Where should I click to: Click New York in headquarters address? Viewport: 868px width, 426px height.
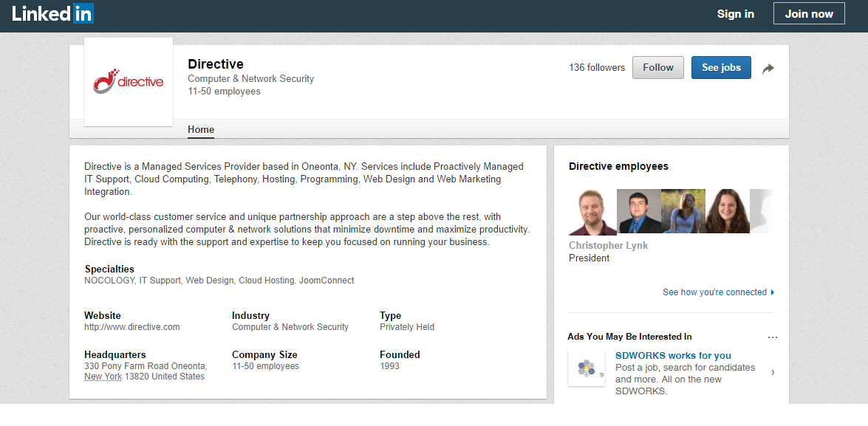point(103,377)
